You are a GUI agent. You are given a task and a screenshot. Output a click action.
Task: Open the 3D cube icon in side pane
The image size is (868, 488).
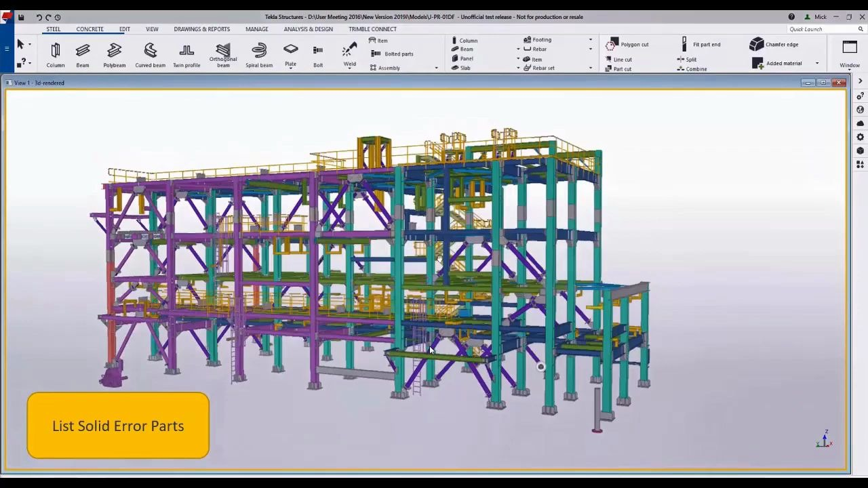(861, 150)
